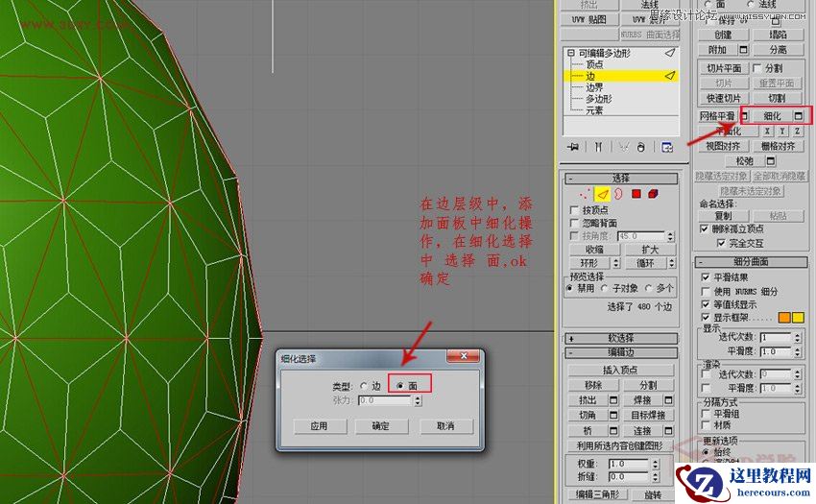Click 取消 in 细化选择 dialog

tap(446, 426)
